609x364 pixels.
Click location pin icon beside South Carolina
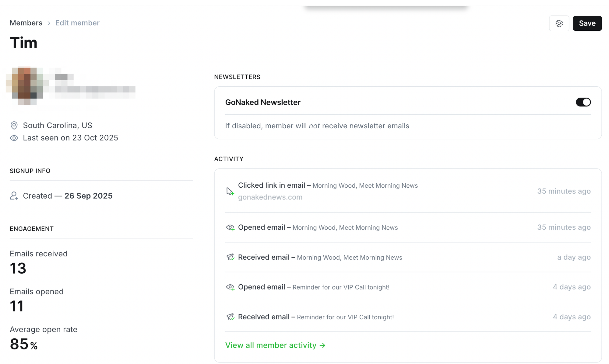point(14,125)
